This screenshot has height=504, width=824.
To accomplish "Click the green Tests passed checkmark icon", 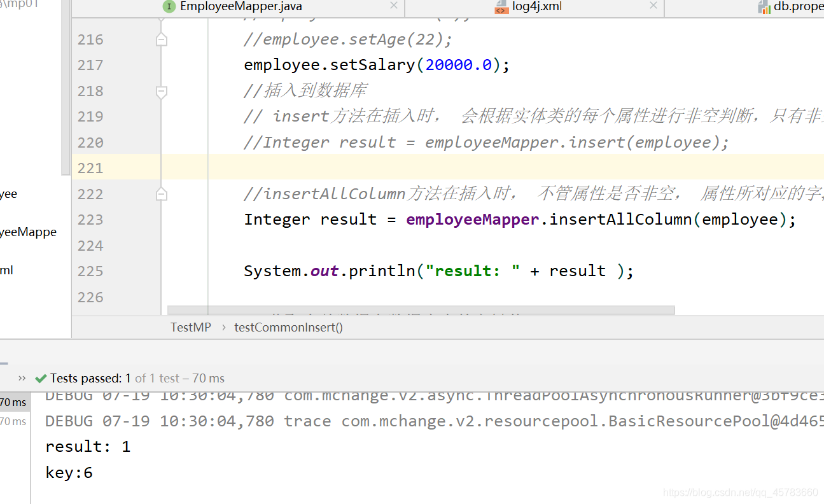I will 41,379.
